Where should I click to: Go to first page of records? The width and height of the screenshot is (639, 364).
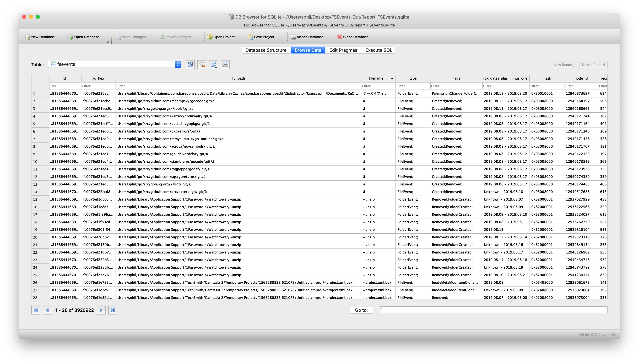(36, 310)
